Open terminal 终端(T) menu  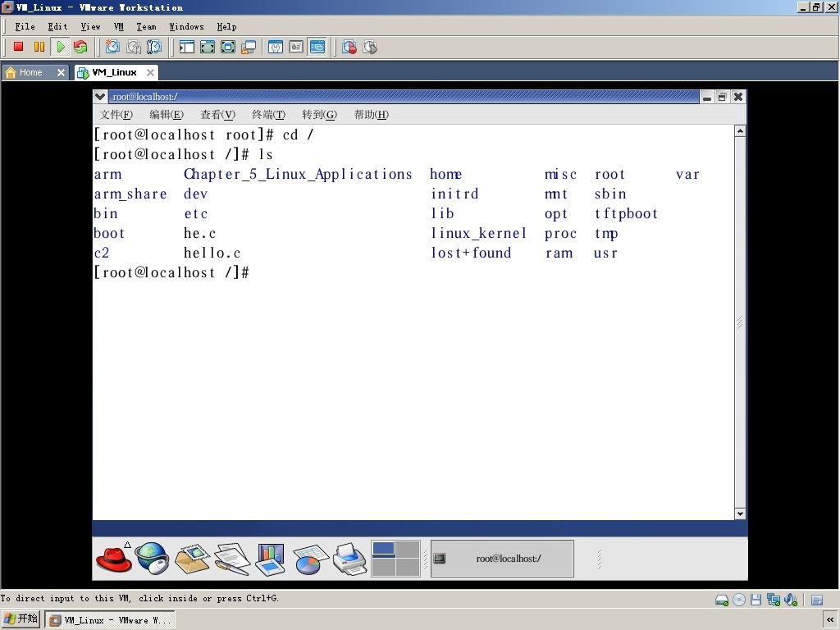click(x=268, y=115)
